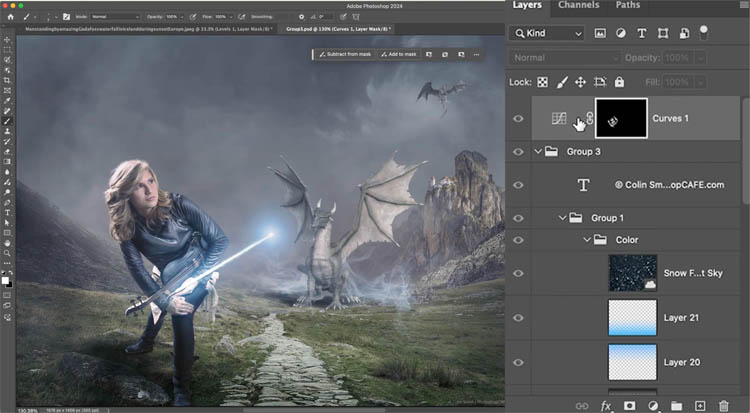Open contextual bar more options (...)
Viewport: 750px width, 413px height.
point(476,55)
